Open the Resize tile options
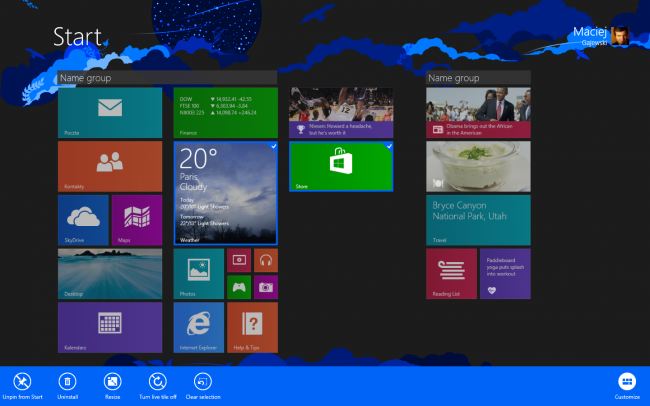The height and width of the screenshot is (406, 650). (112, 386)
